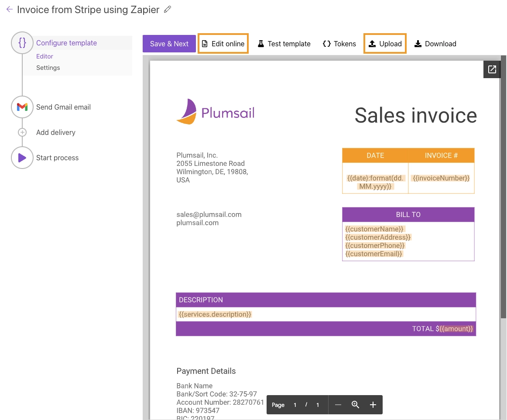Screen dimensions: 507x420
Task: Click the sales@plumsail.com text
Action: 209,214
